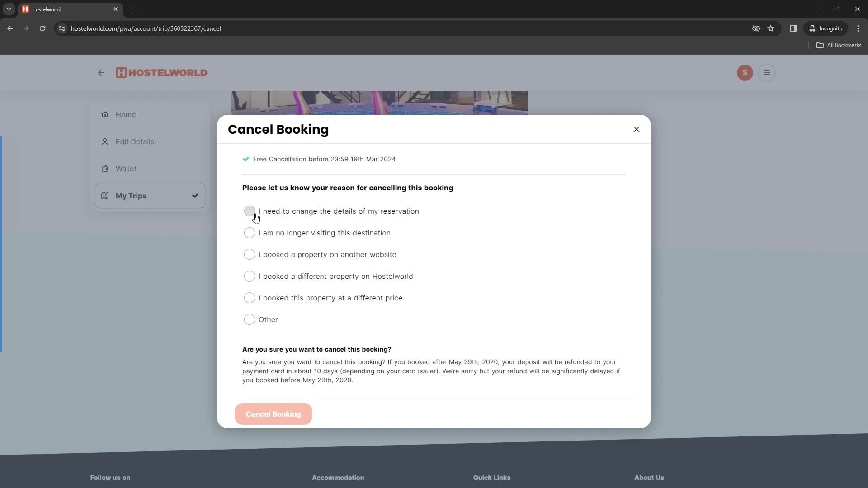This screenshot has width=868, height=488.
Task: Click the hamburger menu icon
Action: coord(767,73)
